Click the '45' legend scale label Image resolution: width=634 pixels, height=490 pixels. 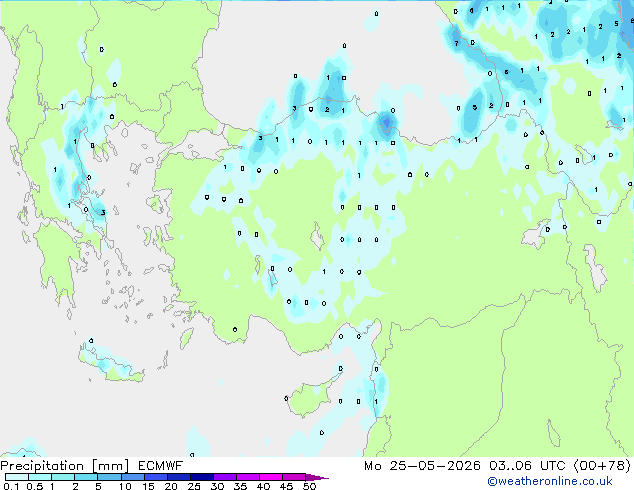pyautogui.click(x=286, y=486)
